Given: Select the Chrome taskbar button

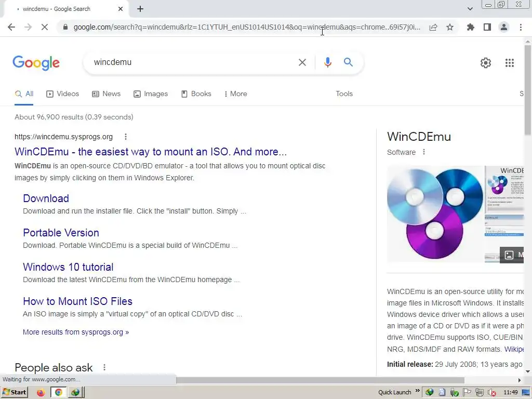Looking at the screenshot, I should pyautogui.click(x=58, y=393).
